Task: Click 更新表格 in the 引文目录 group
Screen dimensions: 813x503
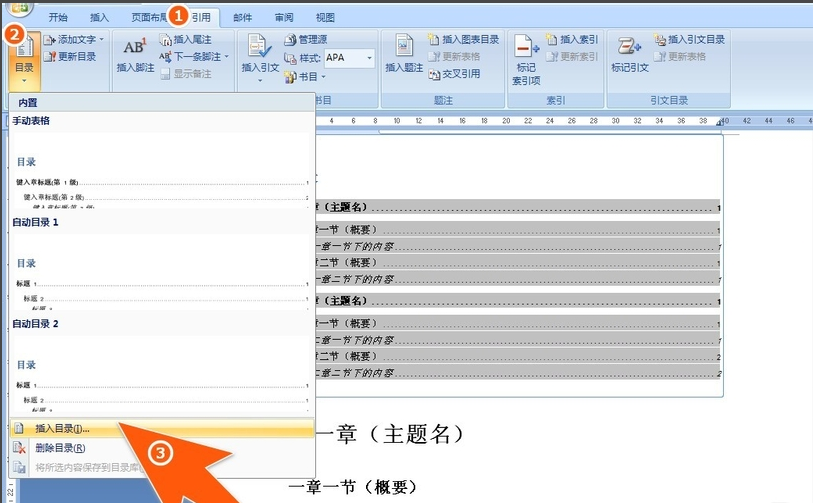Action: (680, 57)
